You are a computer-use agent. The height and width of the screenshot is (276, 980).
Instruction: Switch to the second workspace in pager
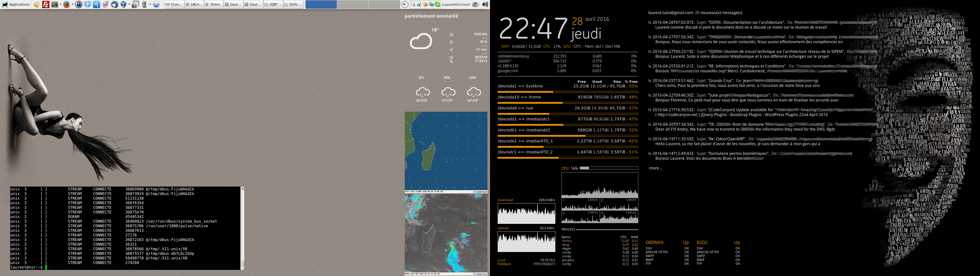click(x=353, y=5)
